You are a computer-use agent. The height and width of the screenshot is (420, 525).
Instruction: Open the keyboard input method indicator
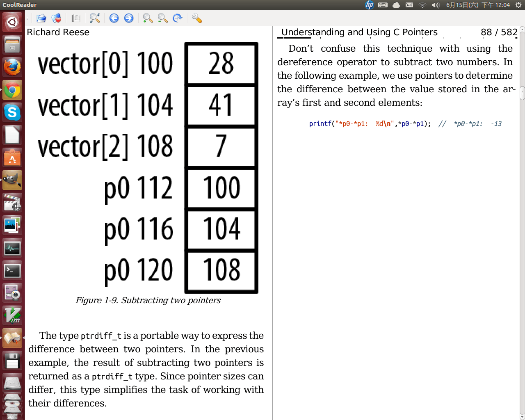(383, 5)
